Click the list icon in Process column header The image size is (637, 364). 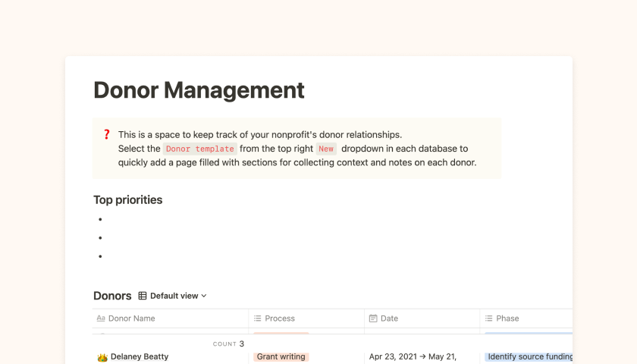pyautogui.click(x=258, y=318)
